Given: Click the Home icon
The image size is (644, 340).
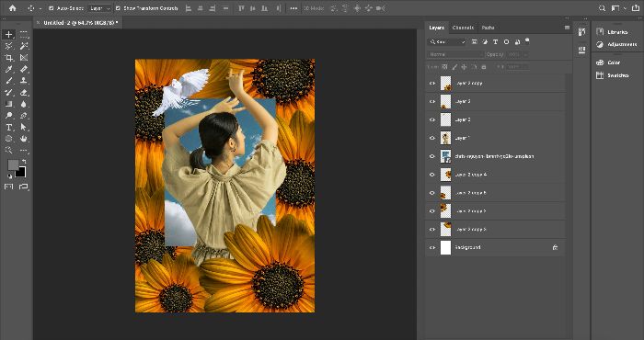Looking at the screenshot, I should point(12,7).
